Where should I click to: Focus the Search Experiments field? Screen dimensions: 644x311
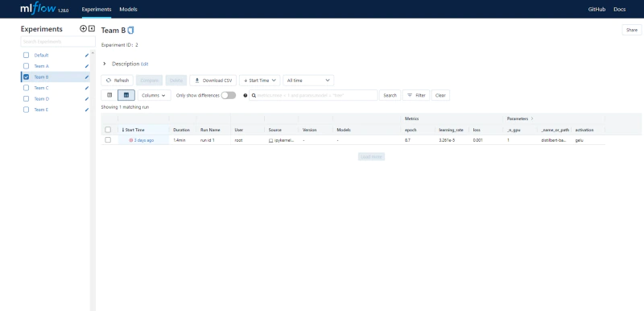[x=58, y=42]
